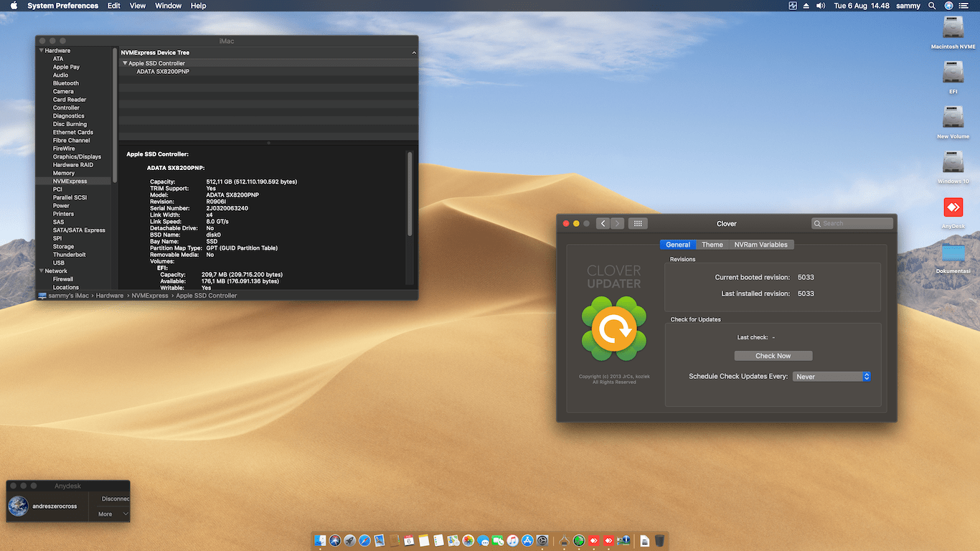Open the New Volume drive on desktop
This screenshot has width=980, height=551.
pyautogui.click(x=953, y=118)
